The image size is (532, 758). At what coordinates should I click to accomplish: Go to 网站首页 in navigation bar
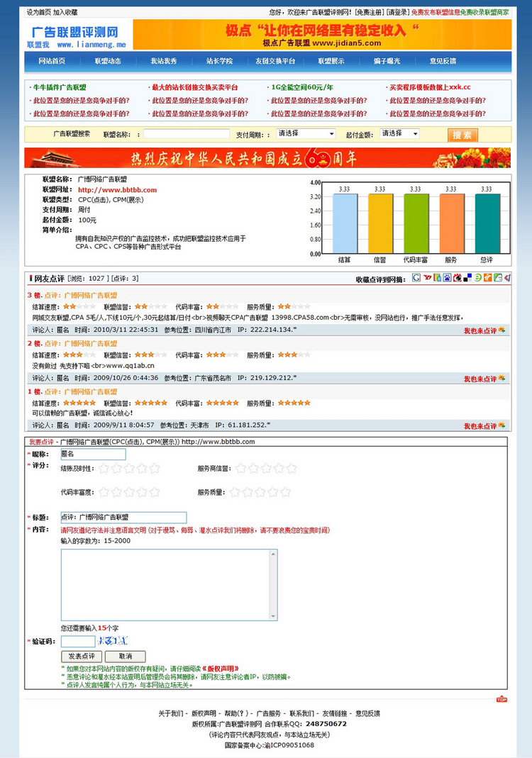52,61
